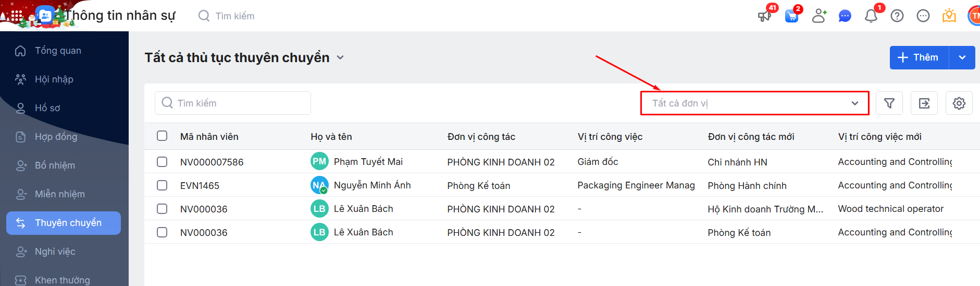Go to Hợp đồng in sidebar
The width and height of the screenshot is (980, 286).
pyautogui.click(x=56, y=137)
